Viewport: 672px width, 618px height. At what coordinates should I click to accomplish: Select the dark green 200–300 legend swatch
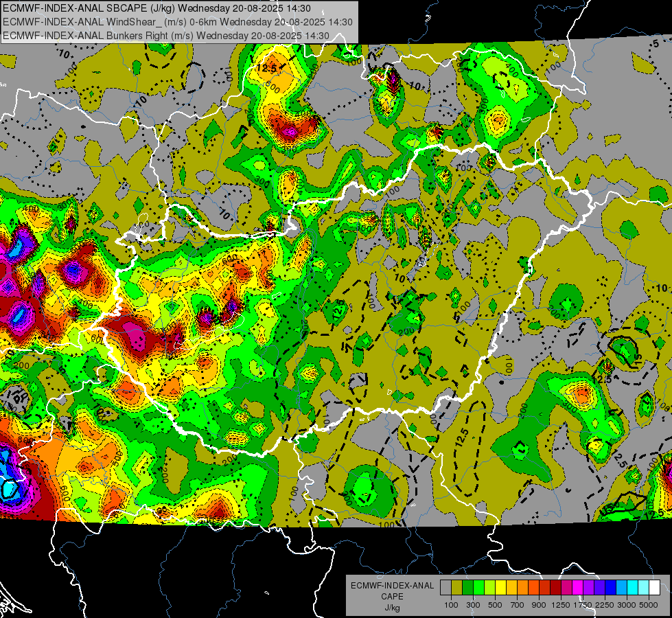click(x=467, y=588)
